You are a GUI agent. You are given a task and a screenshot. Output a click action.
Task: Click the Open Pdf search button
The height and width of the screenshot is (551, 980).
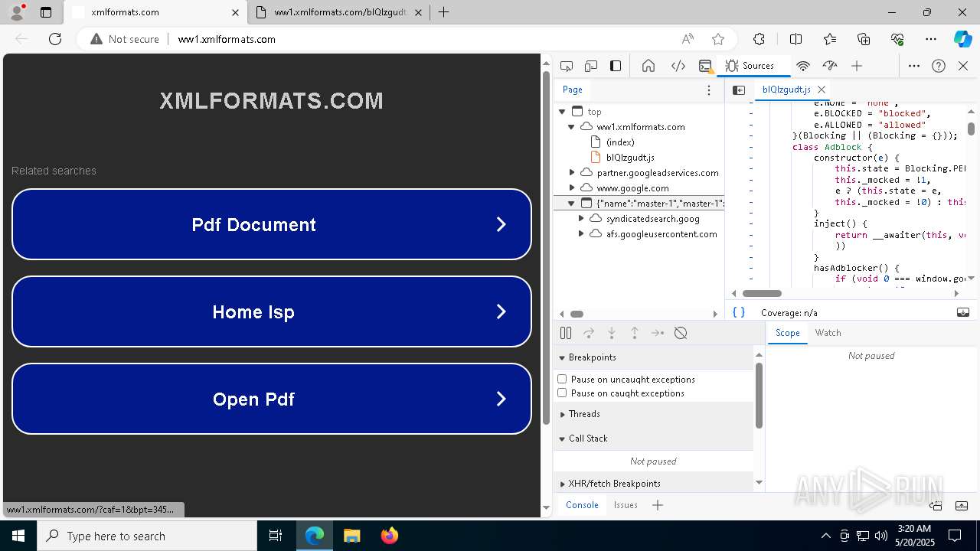[x=272, y=399]
